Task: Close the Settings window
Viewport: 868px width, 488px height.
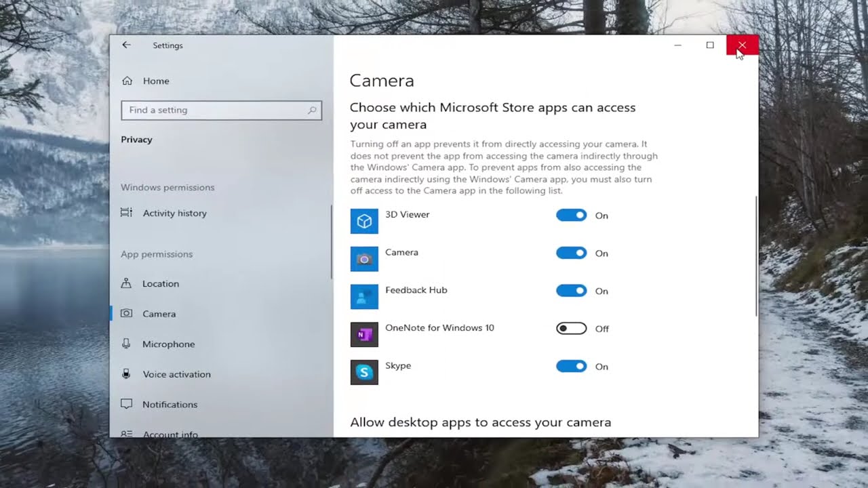Action: tap(742, 45)
